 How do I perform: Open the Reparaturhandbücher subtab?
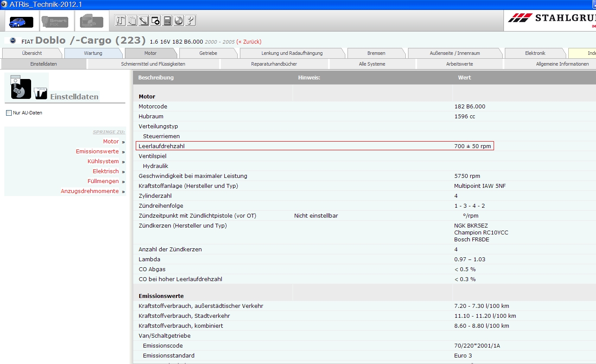274,64
